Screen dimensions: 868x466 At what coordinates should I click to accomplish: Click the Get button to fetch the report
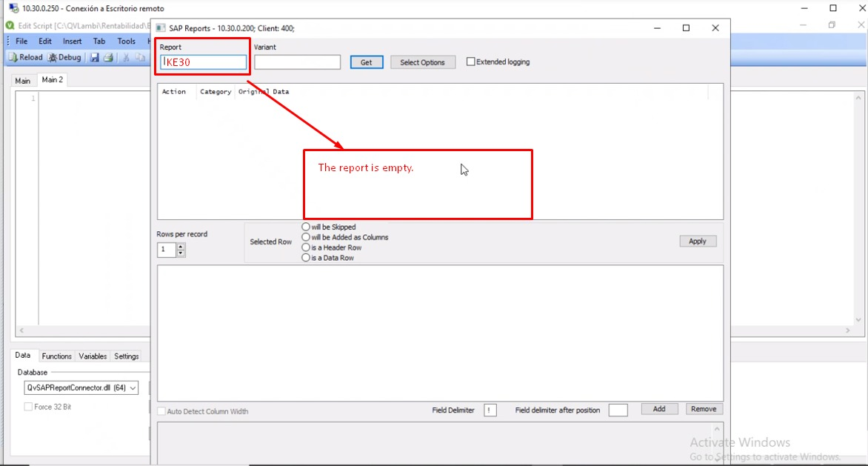[x=366, y=62]
